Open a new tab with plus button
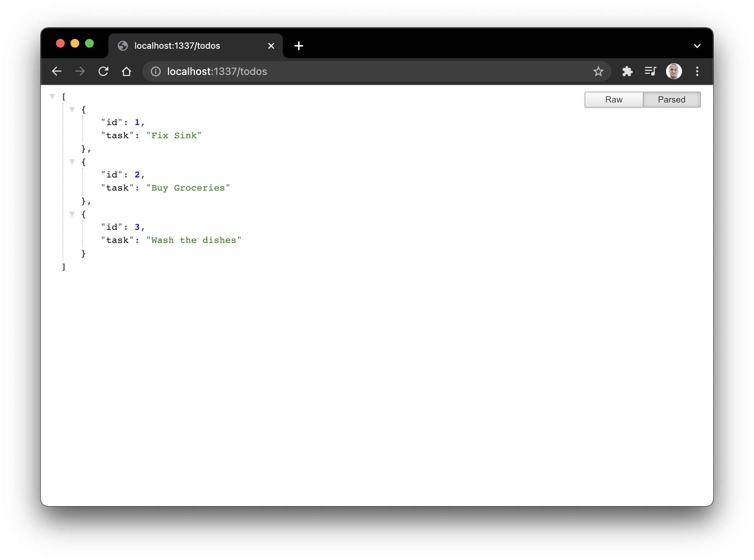 coord(299,46)
